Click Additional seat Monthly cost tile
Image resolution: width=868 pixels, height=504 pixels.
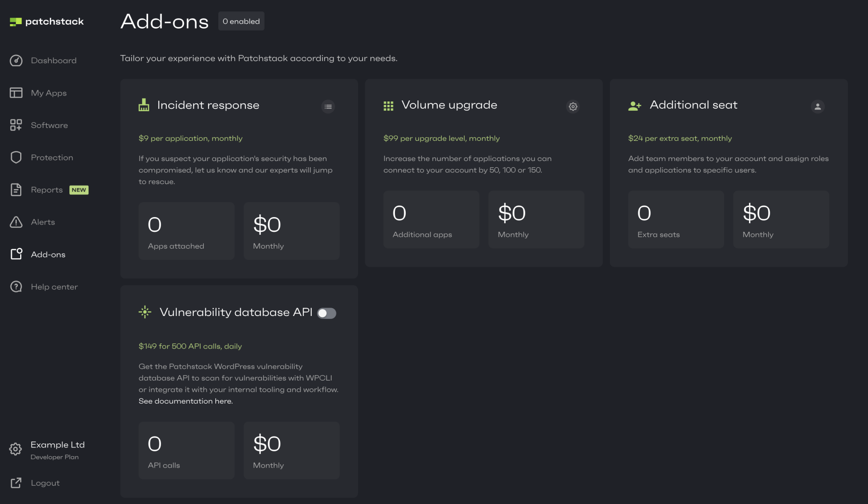click(x=781, y=220)
